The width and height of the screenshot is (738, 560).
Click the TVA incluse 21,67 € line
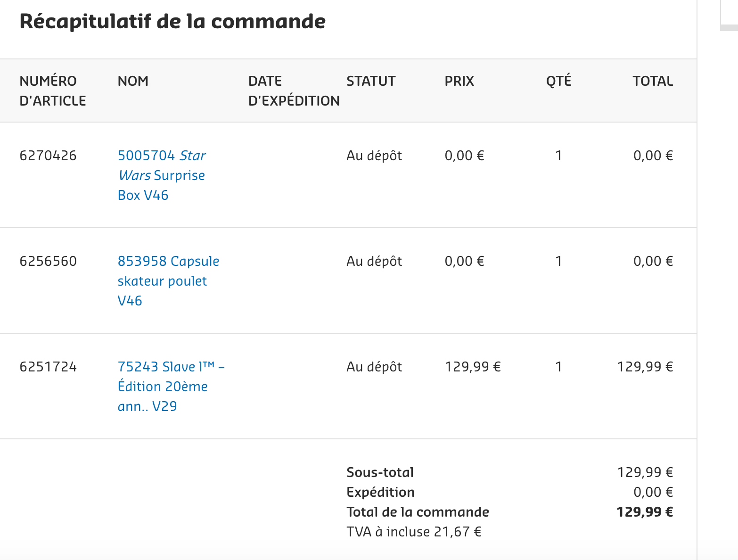click(x=414, y=532)
